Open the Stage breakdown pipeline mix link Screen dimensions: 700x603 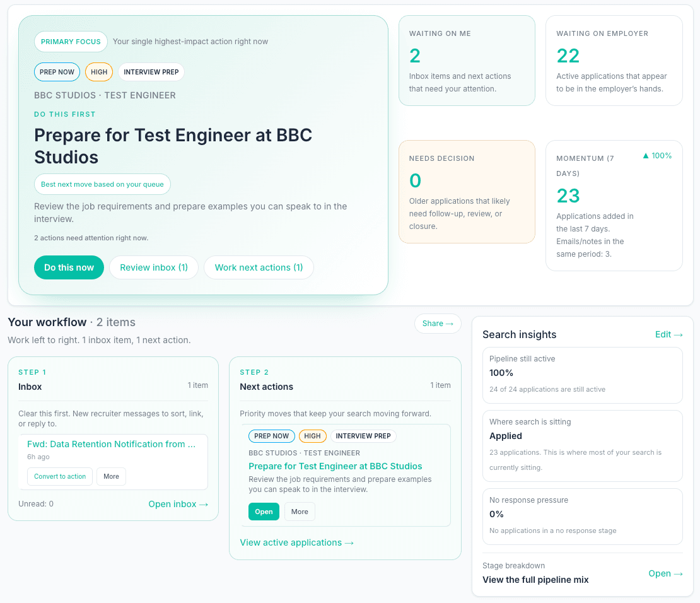pyautogui.click(x=665, y=573)
